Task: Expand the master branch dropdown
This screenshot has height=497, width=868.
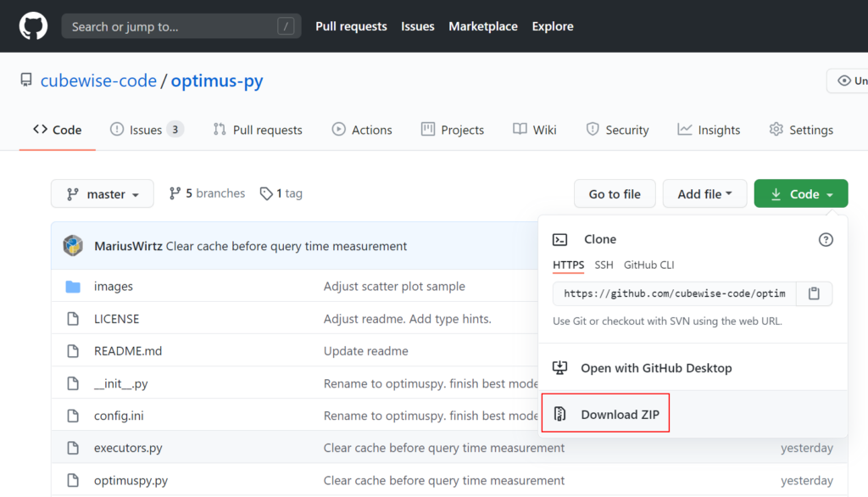Action: click(103, 194)
